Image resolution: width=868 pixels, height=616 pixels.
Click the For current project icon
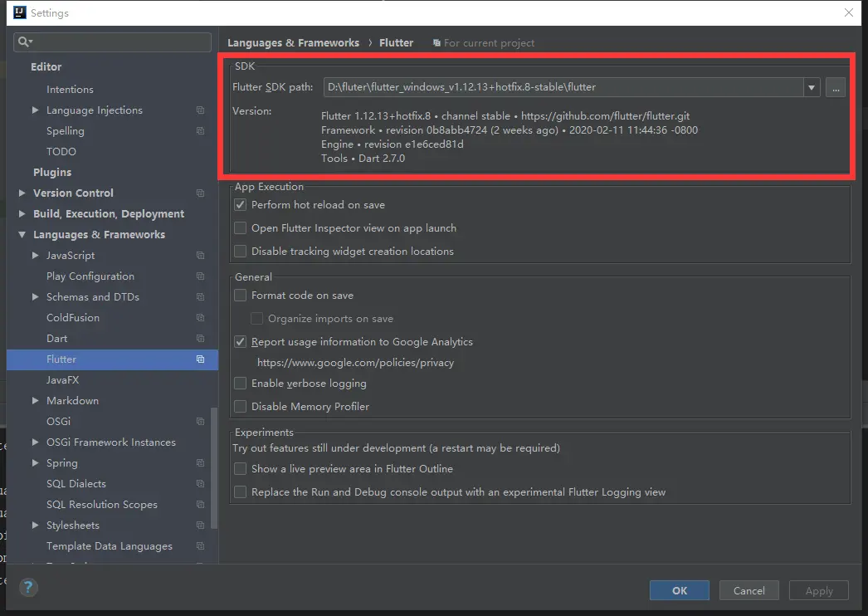(436, 42)
